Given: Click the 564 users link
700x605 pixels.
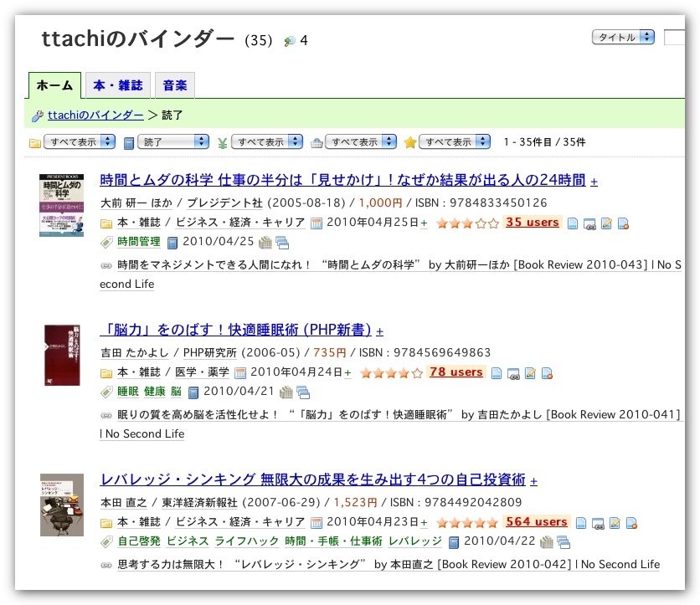Looking at the screenshot, I should point(537,522).
